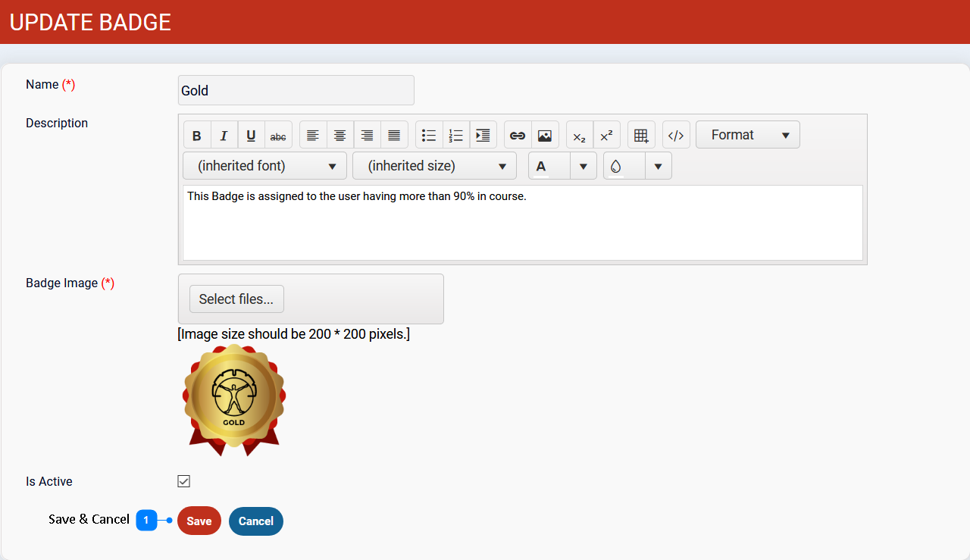The height and width of the screenshot is (560, 970).
Task: Toggle Bold formatting in the editor
Action: coord(197,136)
